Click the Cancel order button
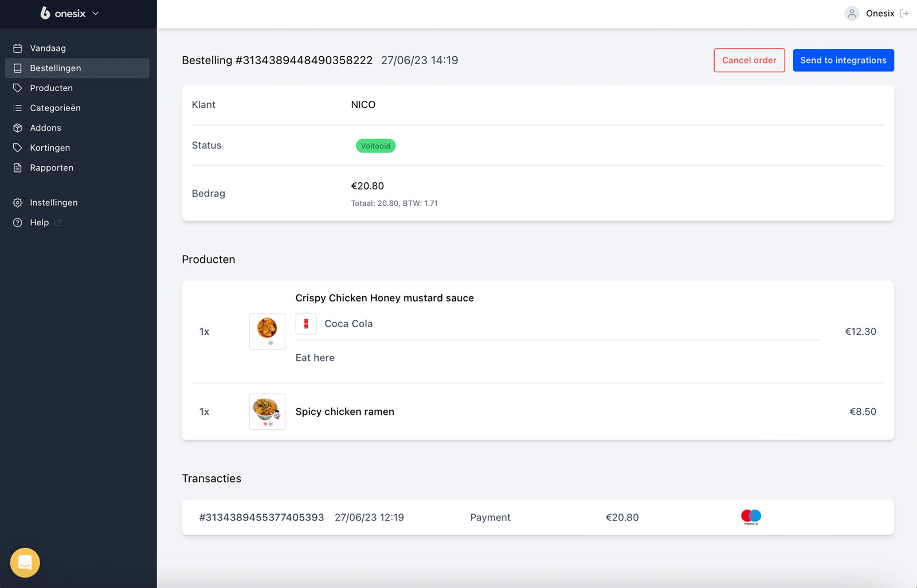 coord(749,60)
